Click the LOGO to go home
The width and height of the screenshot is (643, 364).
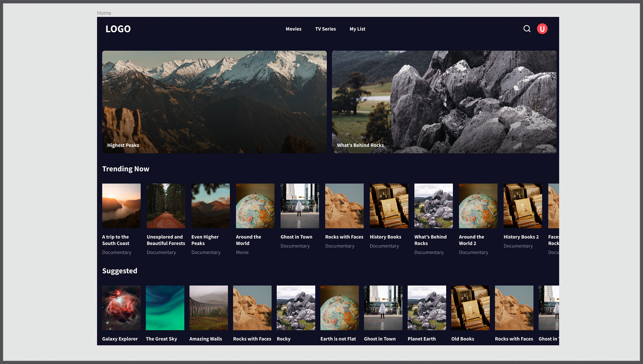(x=118, y=28)
